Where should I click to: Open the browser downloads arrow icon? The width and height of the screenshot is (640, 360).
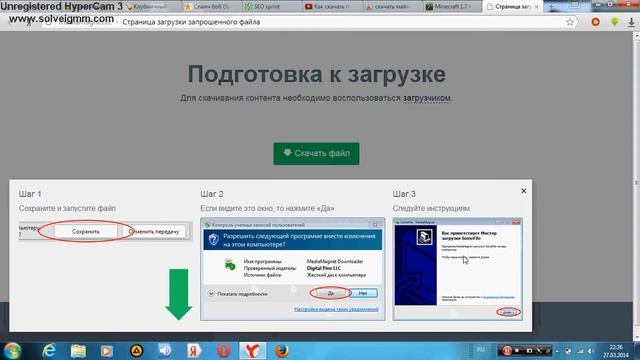(631, 22)
